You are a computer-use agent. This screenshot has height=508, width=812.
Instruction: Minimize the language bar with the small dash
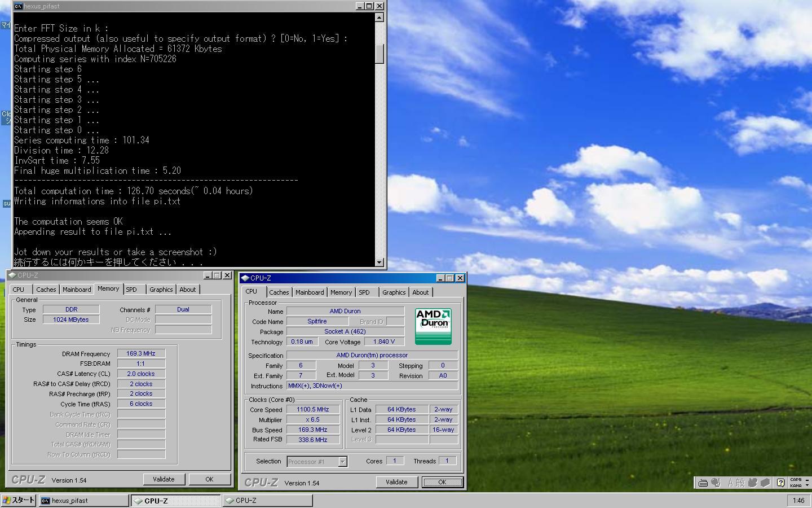pos(807,479)
